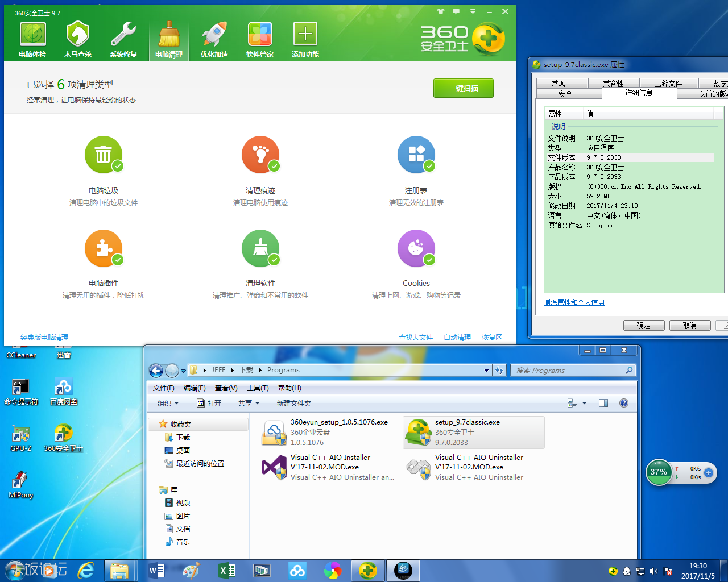Viewport: 728px width, 582px height.
Task: Open 经典版电脑清理 link
Action: click(44, 338)
